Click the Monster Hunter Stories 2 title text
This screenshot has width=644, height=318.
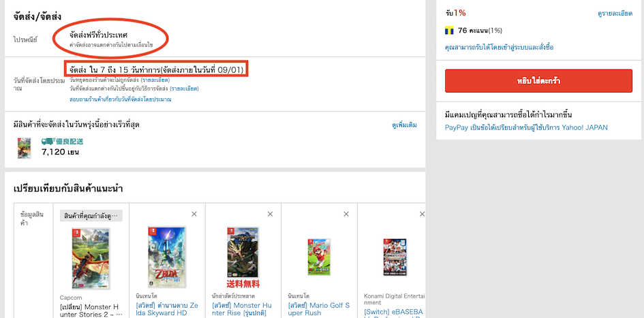click(x=91, y=311)
